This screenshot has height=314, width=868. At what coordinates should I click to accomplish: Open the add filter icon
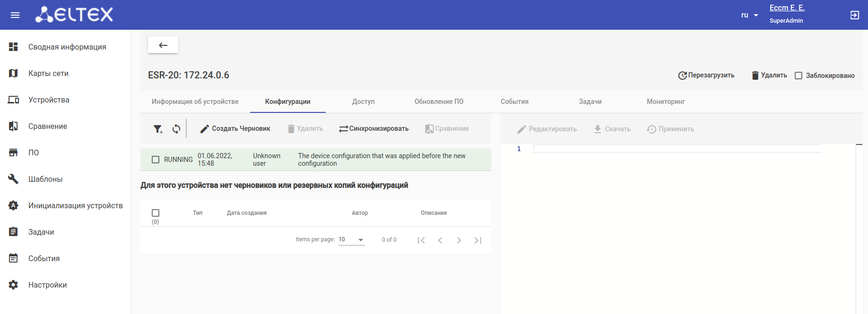[158, 129]
